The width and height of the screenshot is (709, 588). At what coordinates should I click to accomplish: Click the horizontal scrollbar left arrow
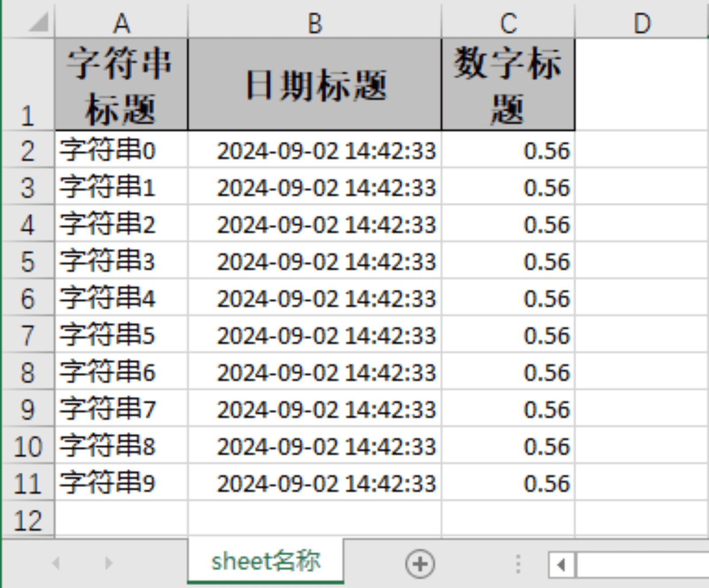click(561, 565)
